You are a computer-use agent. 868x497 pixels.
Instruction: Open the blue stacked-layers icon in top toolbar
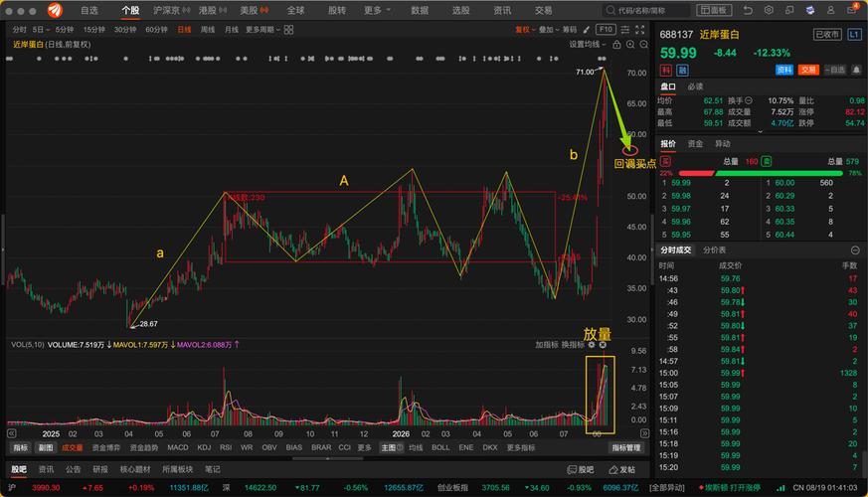pos(810,10)
